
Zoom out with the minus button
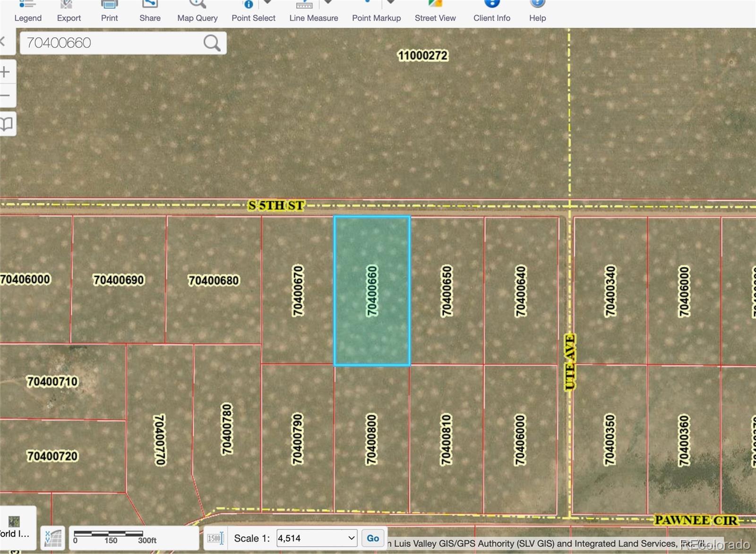coord(6,95)
